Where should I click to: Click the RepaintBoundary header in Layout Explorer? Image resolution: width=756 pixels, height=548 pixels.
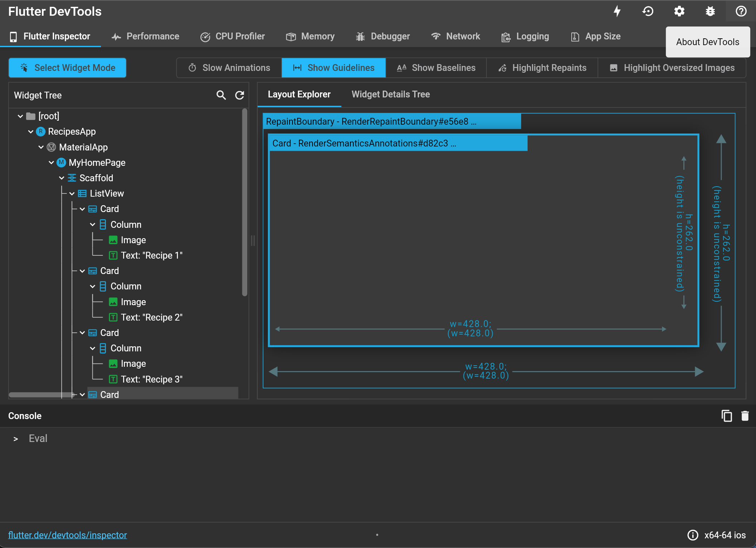392,122
